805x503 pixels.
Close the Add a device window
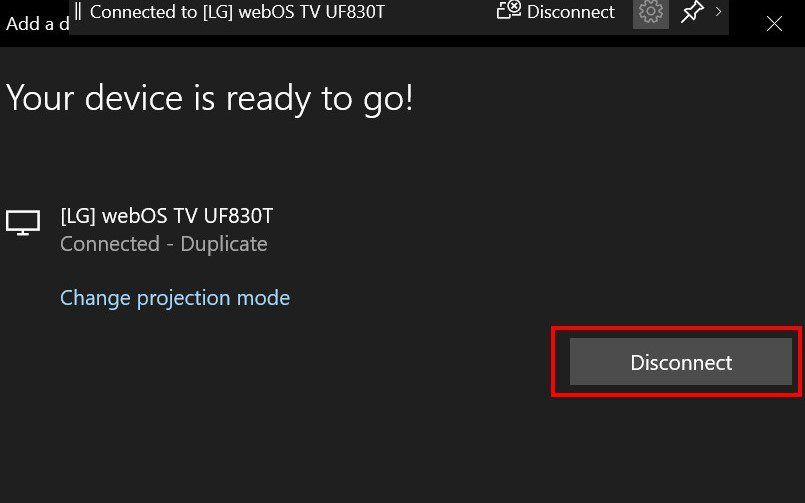(774, 23)
